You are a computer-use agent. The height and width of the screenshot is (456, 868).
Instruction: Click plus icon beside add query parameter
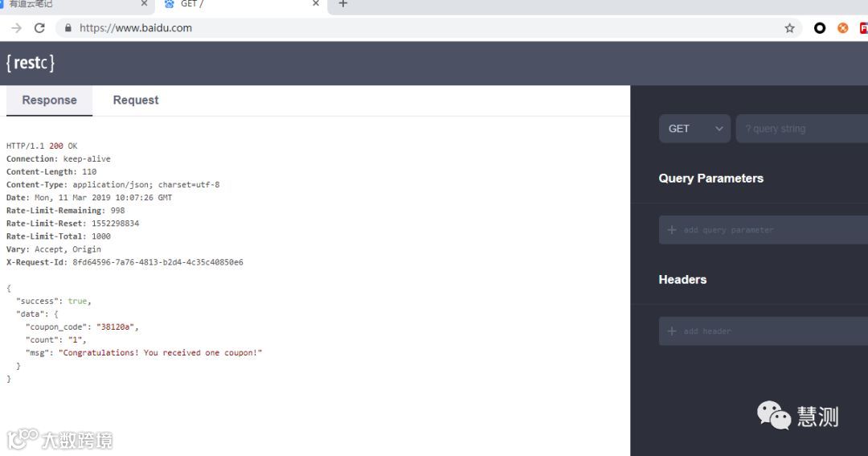pyautogui.click(x=671, y=230)
